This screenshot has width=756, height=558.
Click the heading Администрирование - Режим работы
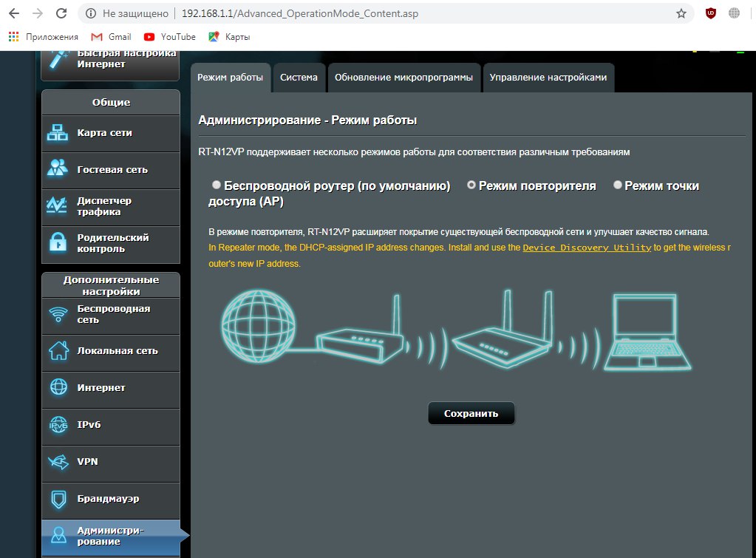pos(307,120)
